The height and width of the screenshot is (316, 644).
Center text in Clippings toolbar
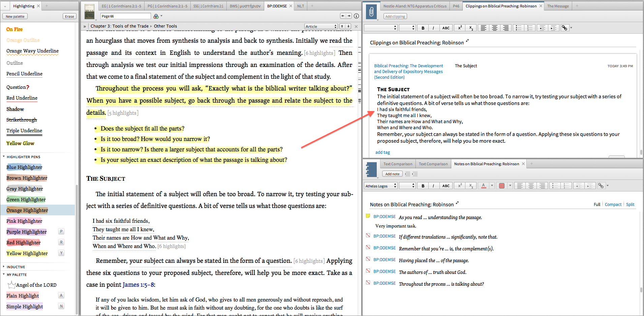(495, 28)
